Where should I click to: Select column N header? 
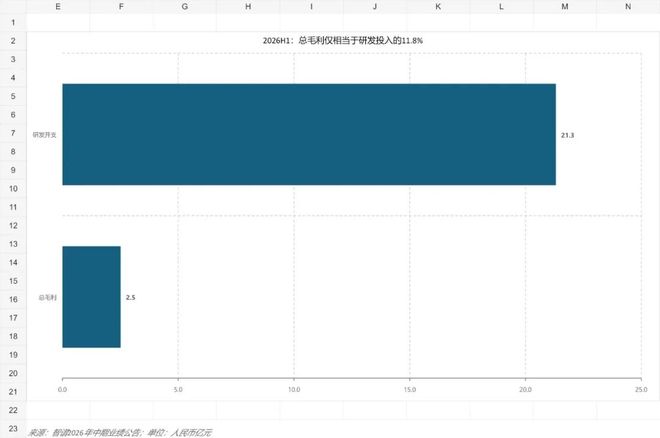click(628, 7)
